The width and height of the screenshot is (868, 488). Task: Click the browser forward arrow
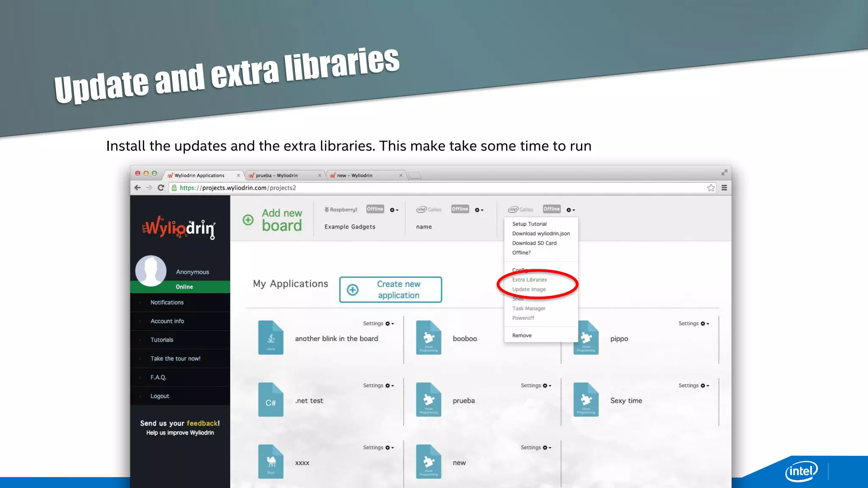(x=149, y=188)
